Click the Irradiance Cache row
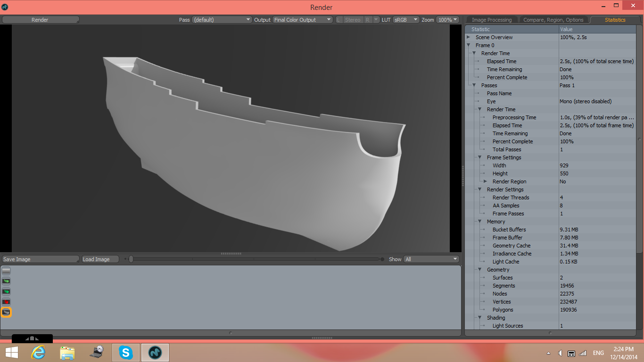Viewport: 644px width, 362px height. (550, 254)
